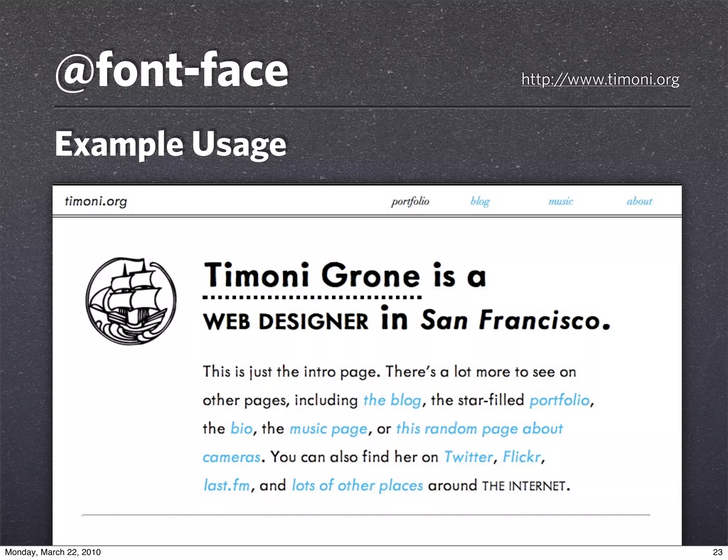Viewport: 728px width, 560px height.
Task: Open the http://www.timoni.org link
Action: 600,79
